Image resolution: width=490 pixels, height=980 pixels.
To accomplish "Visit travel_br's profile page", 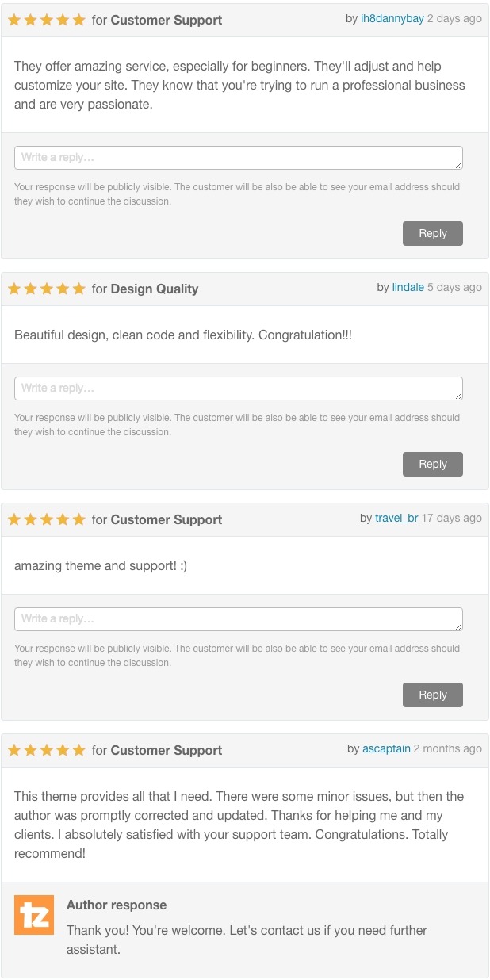I will [x=396, y=518].
